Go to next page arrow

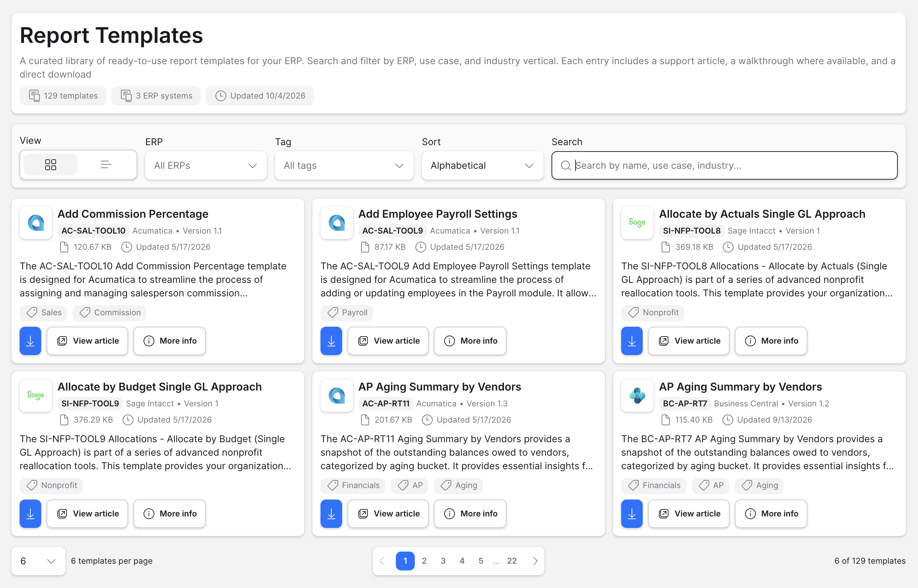point(535,561)
